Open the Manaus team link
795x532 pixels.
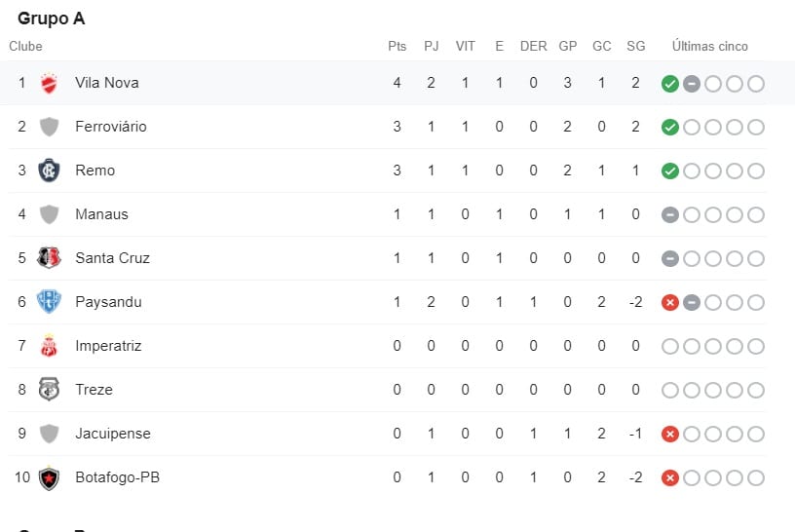[x=101, y=214]
